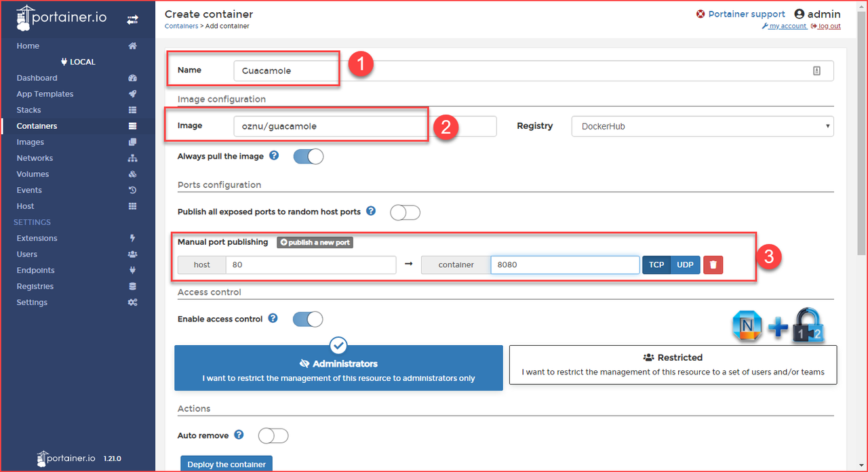Image resolution: width=868 pixels, height=472 pixels.
Task: Open the Registry DockerHub dropdown
Action: click(703, 126)
